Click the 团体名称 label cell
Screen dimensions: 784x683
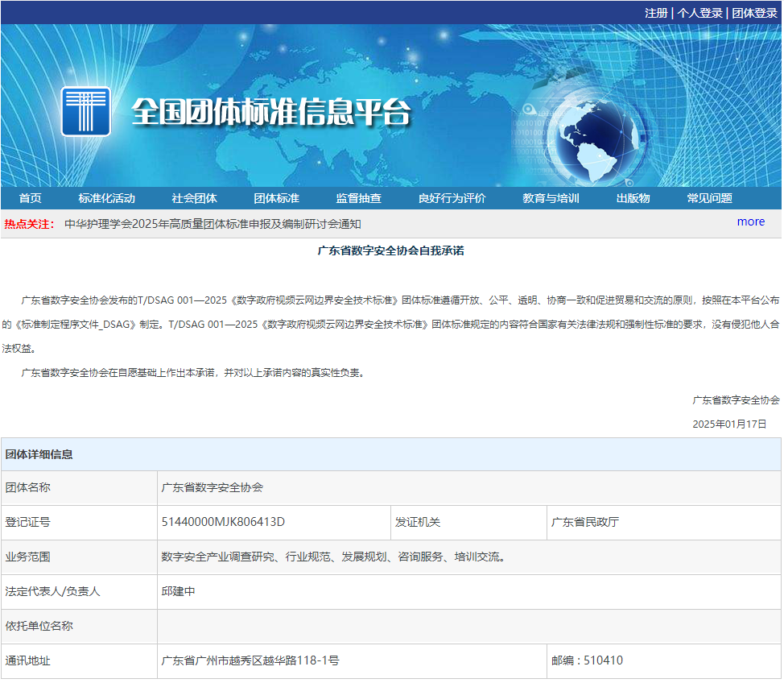(x=79, y=488)
